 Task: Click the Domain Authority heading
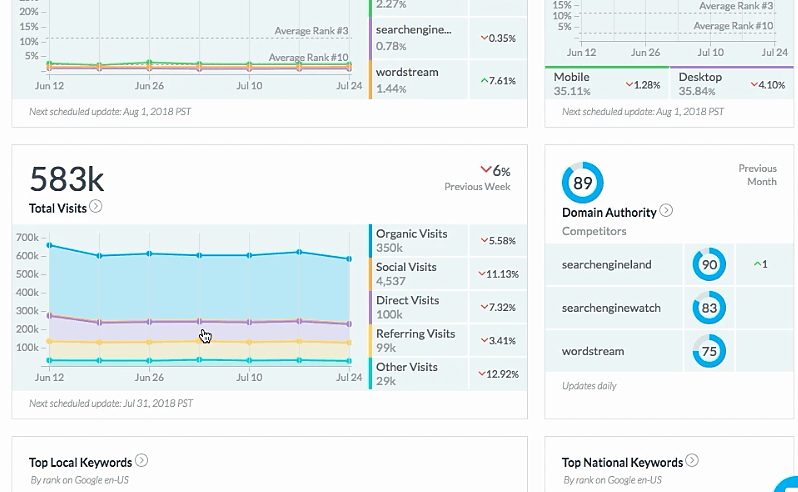(x=609, y=213)
